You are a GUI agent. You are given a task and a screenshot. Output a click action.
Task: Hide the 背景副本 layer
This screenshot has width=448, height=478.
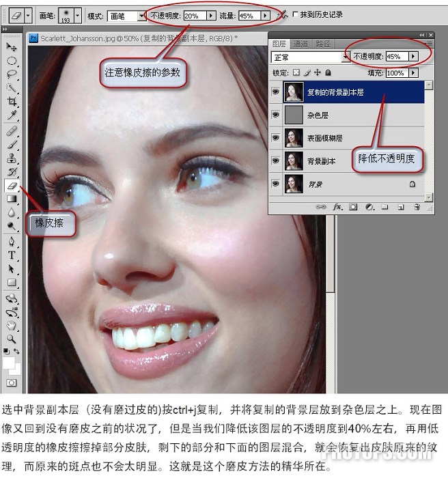coord(275,160)
